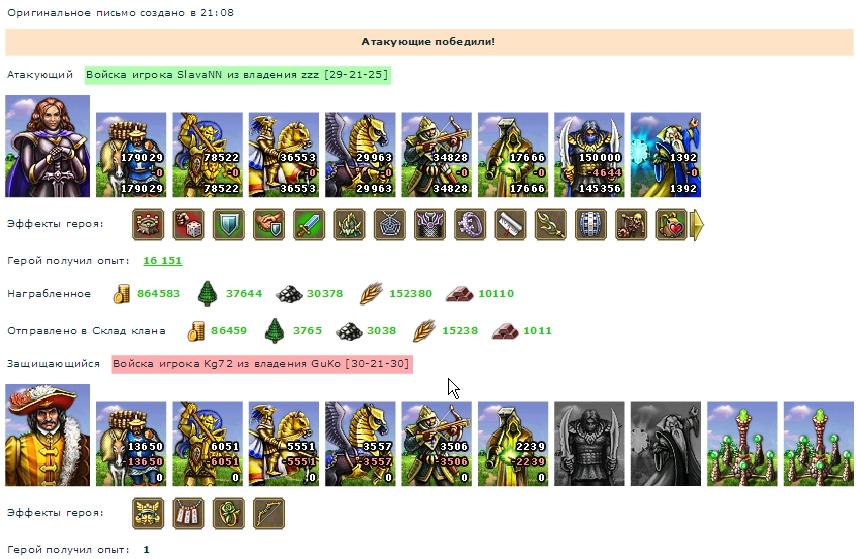Click the spider web amulet effect icon

point(390,224)
